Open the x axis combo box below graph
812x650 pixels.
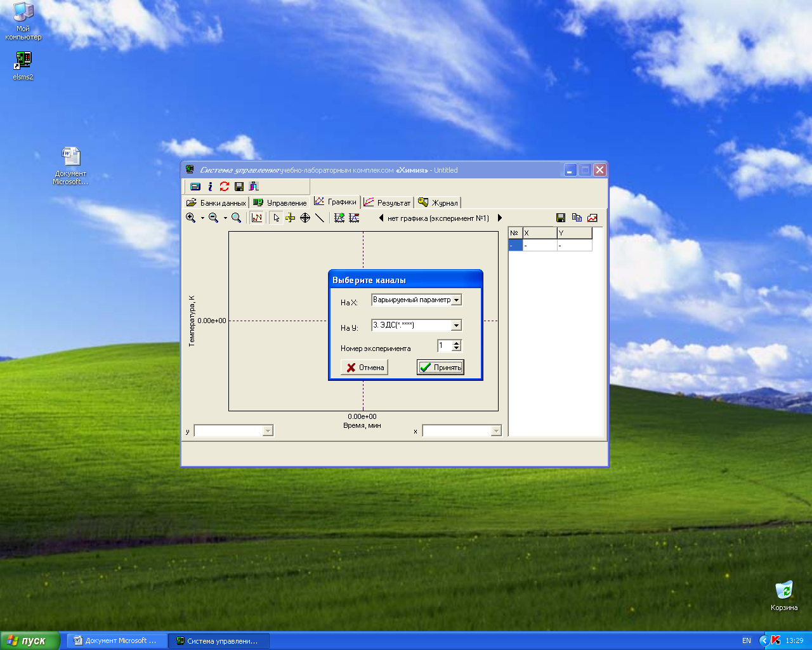(x=462, y=431)
